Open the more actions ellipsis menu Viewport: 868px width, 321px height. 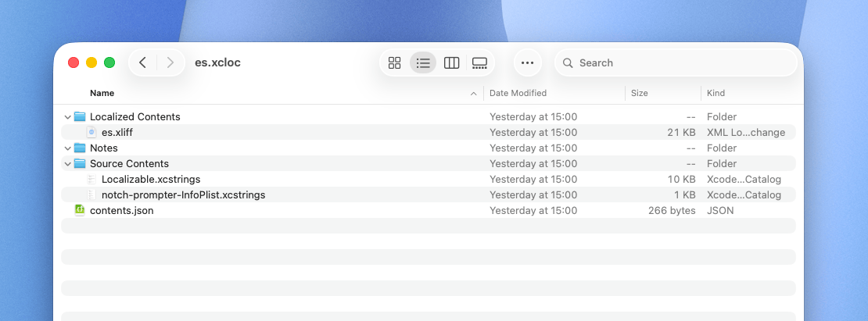527,62
